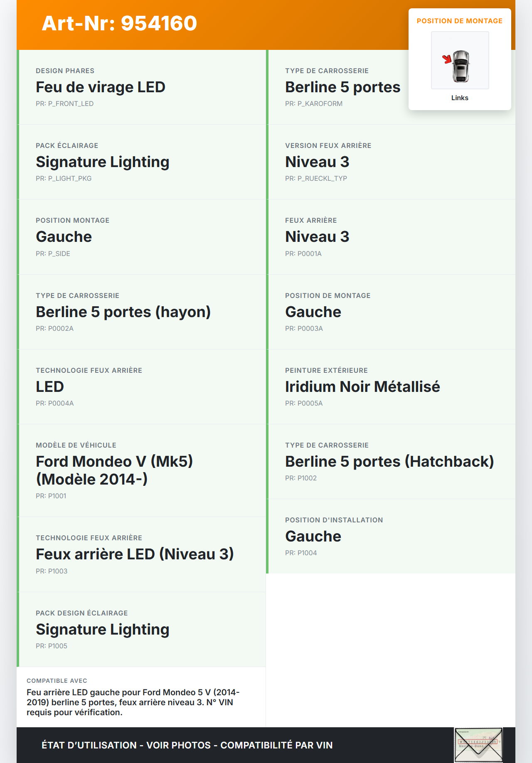Select Gauche under Position de Montage
This screenshot has height=763, width=532.
(313, 312)
